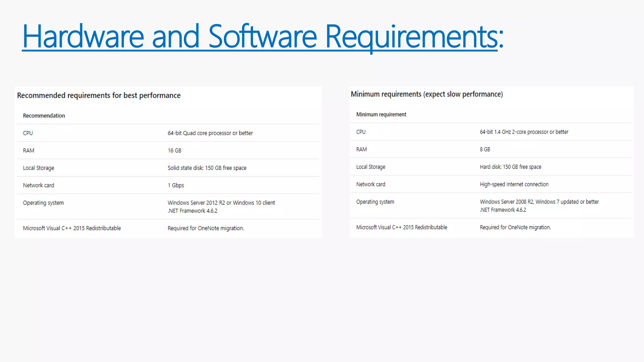Select Visual C++ 2015 Redistributable in recommended table
Viewport: 644px width, 362px height.
72,228
